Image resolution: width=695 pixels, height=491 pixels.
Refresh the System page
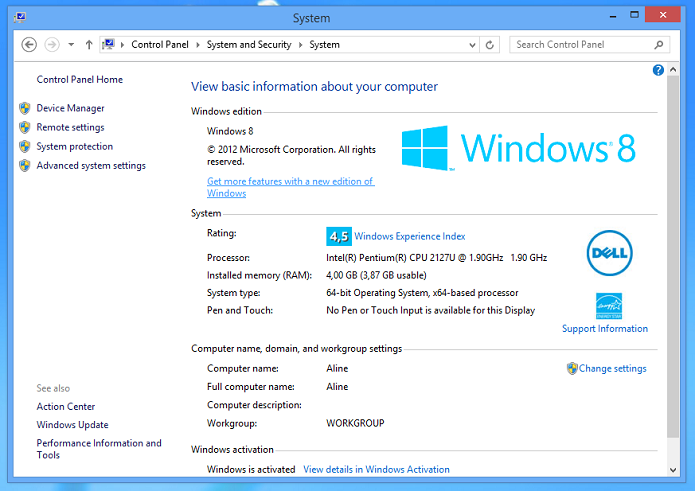[x=489, y=45]
